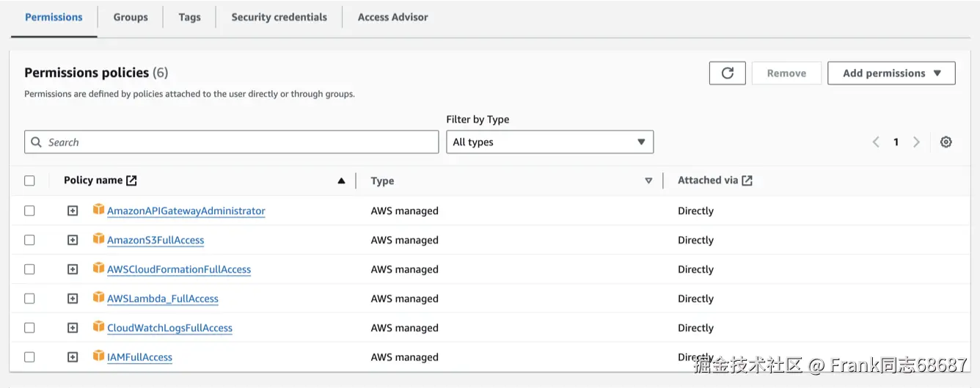Image resolution: width=980 pixels, height=388 pixels.
Task: Switch to the Security credentials tab
Action: [279, 17]
